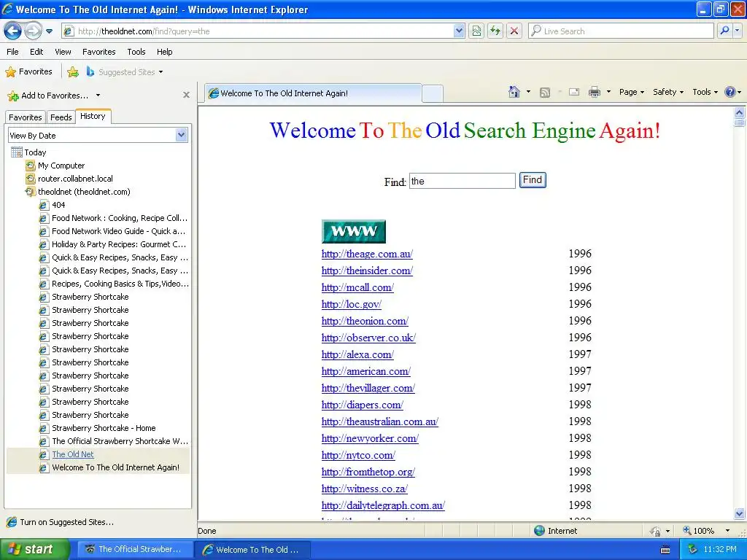747x560 pixels.
Task: Open the 404 history entry
Action: [52, 205]
